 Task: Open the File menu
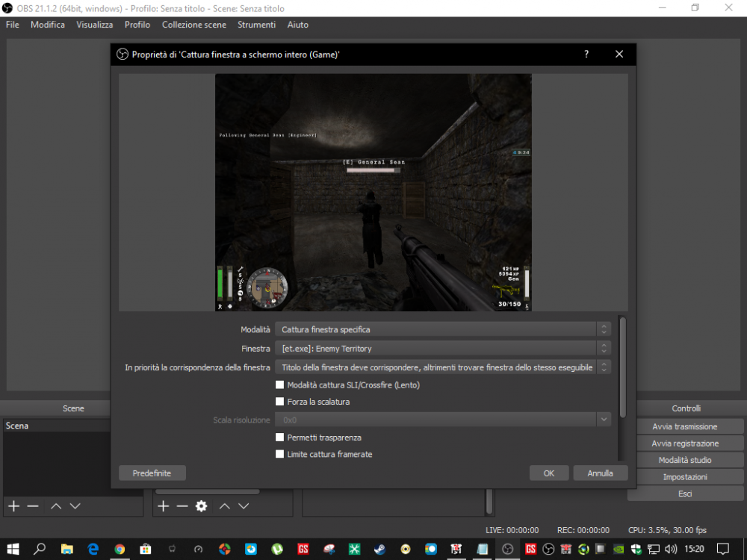pos(13,25)
